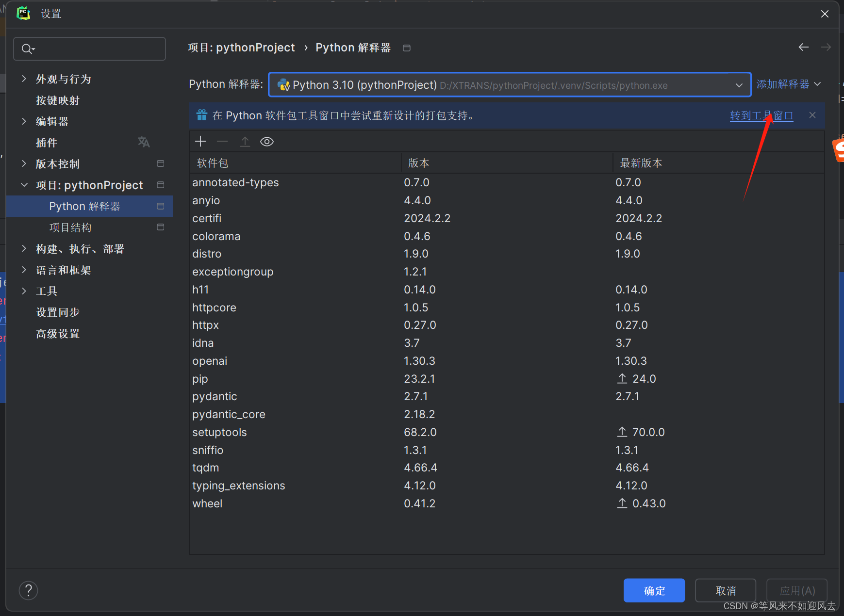
Task: Select the typing_extensions package row
Action: pos(507,486)
